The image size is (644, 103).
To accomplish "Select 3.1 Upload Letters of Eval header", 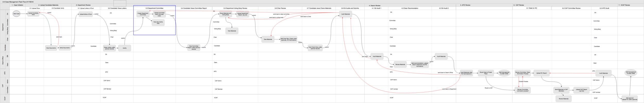I will (x=86, y=8).
